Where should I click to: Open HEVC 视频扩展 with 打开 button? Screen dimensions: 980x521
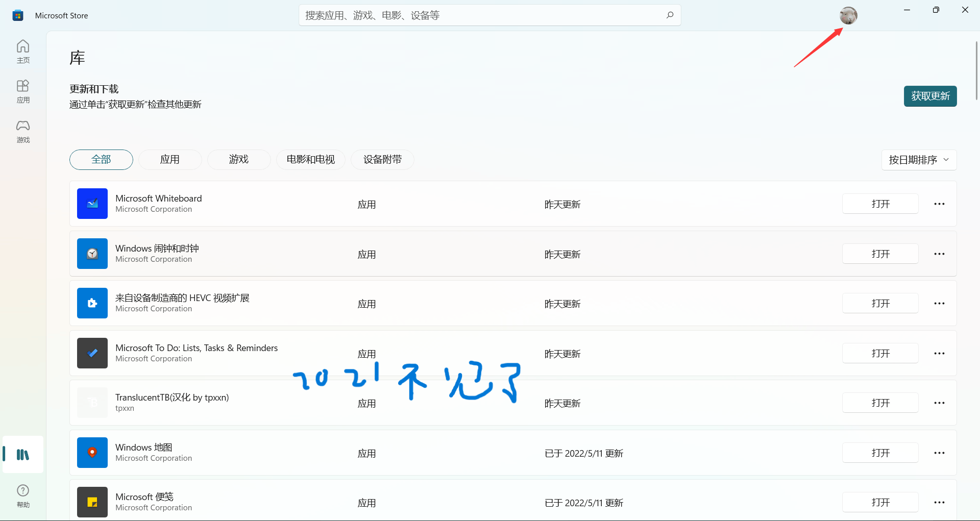pyautogui.click(x=880, y=303)
